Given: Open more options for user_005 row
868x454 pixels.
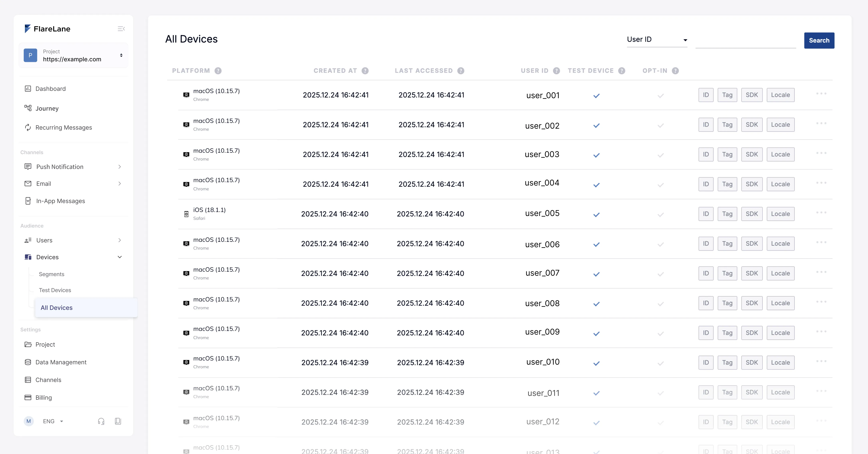Looking at the screenshot, I should pos(821,213).
